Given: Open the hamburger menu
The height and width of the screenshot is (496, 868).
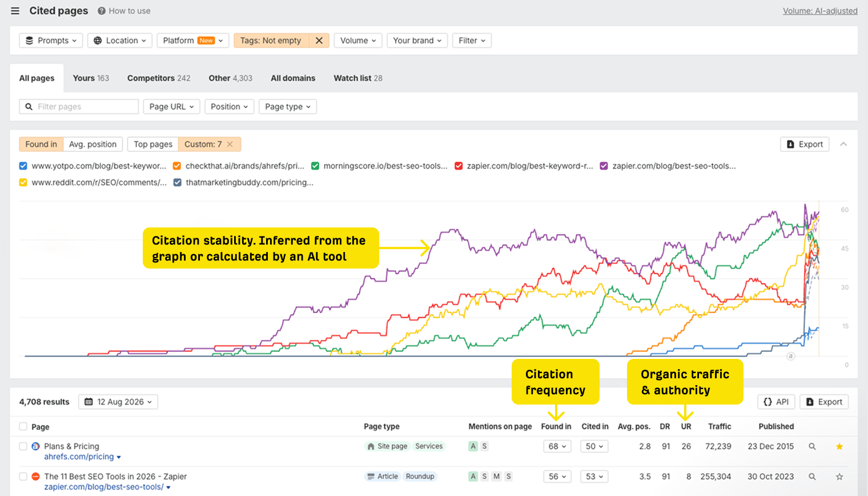Looking at the screenshot, I should (15, 11).
